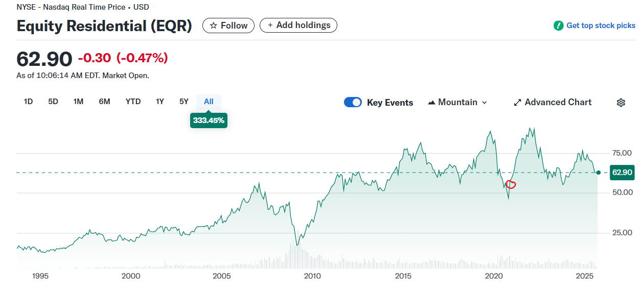Select the 1Y time range
Image resolution: width=644 pixels, height=292 pixels.
(160, 102)
